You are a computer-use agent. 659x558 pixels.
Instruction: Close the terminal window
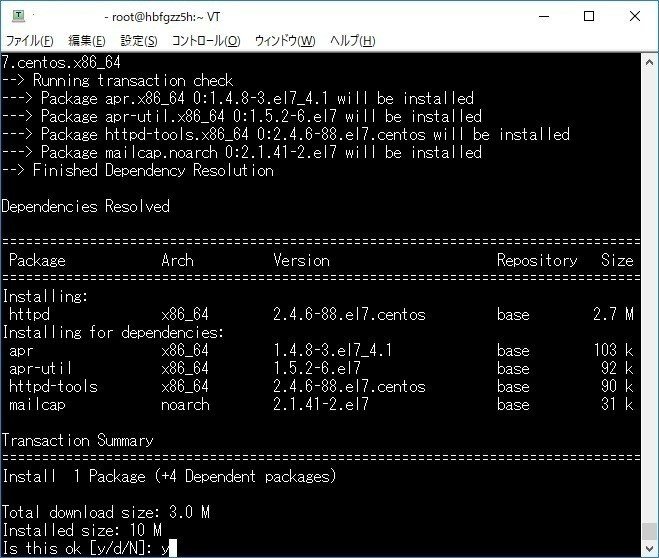635,17
